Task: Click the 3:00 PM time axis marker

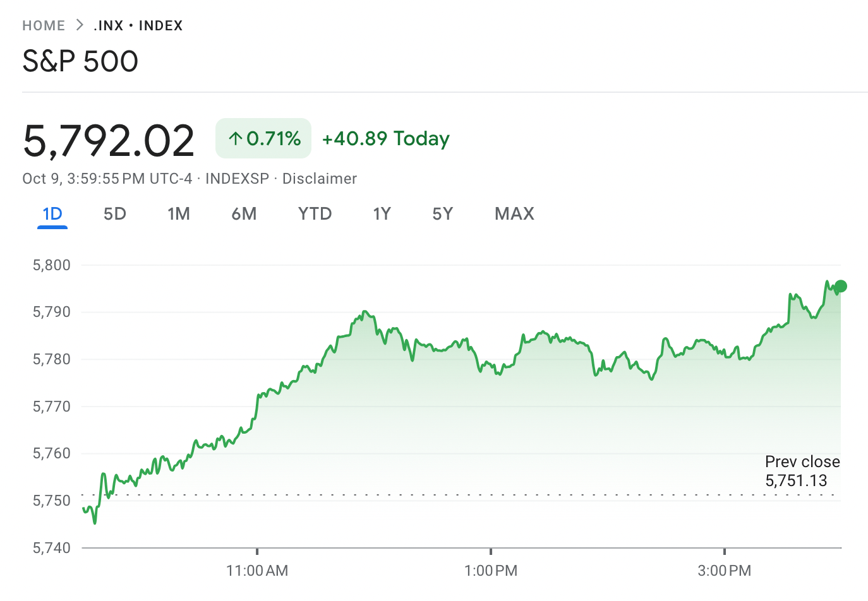Action: point(725,571)
